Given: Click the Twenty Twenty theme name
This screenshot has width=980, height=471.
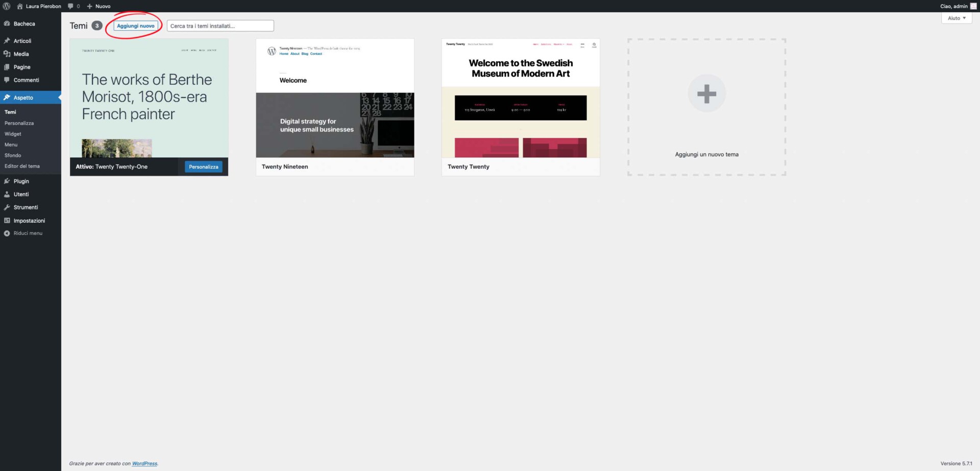Looking at the screenshot, I should [x=469, y=167].
